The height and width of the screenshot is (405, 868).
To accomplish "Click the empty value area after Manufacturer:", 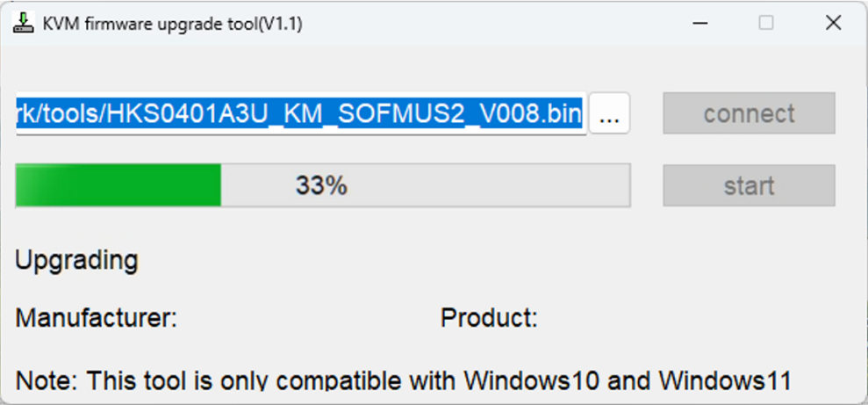I will point(305,318).
